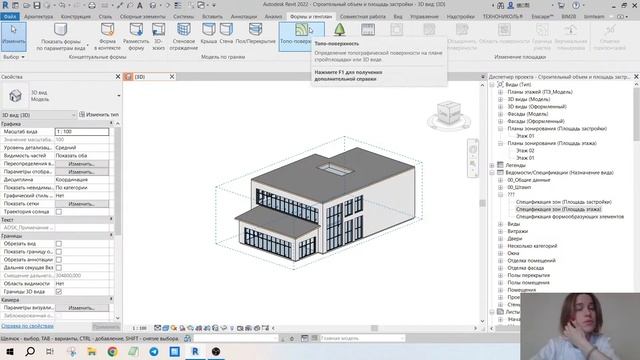Click the Help question mark icon

(x=576, y=5)
